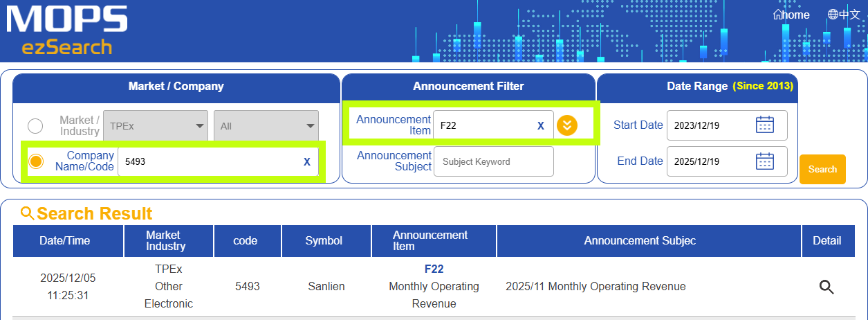Open the Start Date calendar picker
The height and width of the screenshot is (320, 868).
coord(764,125)
